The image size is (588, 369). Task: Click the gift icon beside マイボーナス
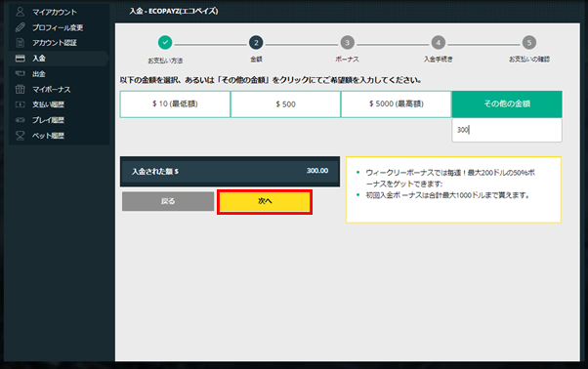(x=21, y=89)
